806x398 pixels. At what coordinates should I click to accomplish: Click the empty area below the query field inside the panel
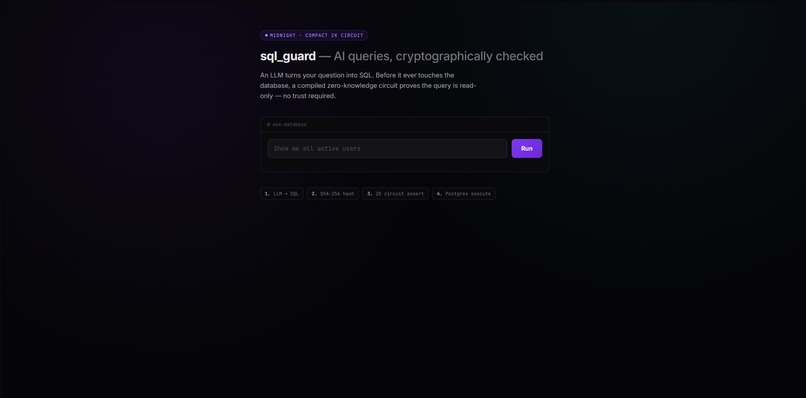coord(405,165)
